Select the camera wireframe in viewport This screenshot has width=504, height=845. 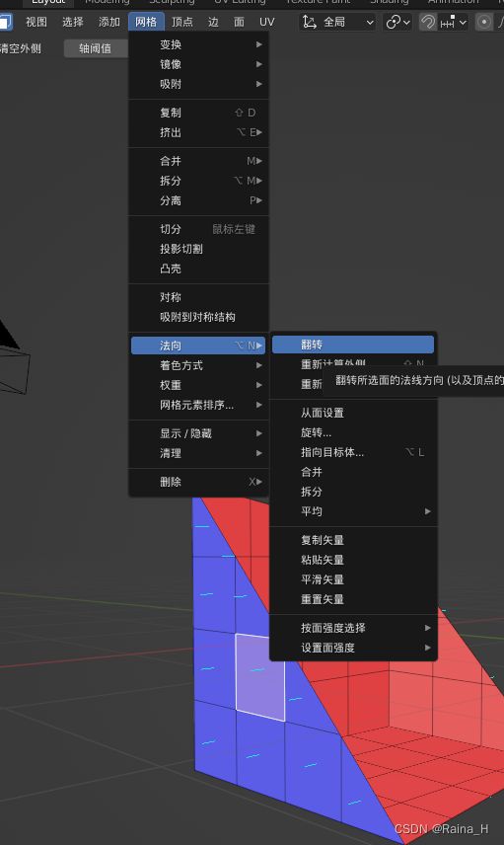tap(13, 358)
